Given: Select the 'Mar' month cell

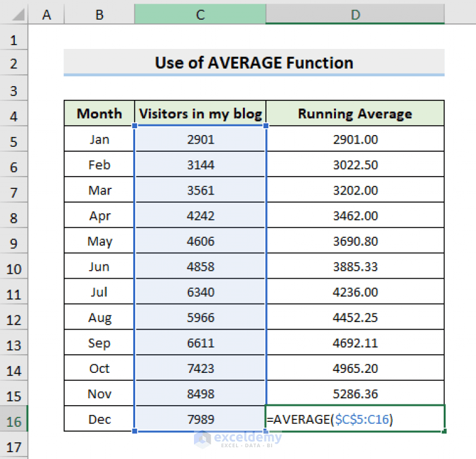Looking at the screenshot, I should [x=99, y=190].
